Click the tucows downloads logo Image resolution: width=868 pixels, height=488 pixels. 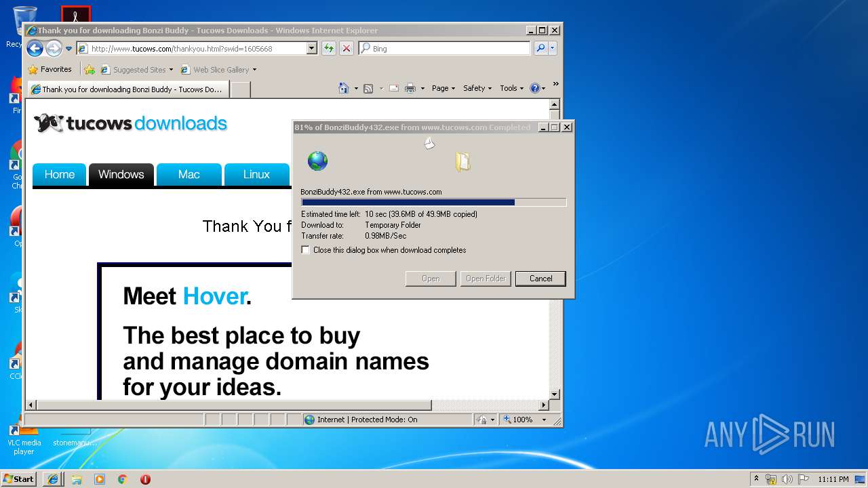[x=130, y=123]
